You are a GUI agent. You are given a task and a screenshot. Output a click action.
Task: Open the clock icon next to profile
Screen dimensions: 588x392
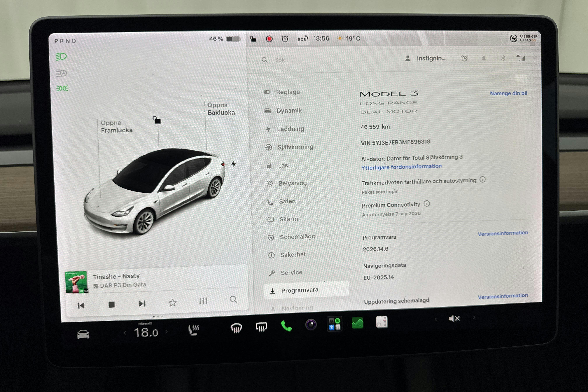click(x=464, y=58)
